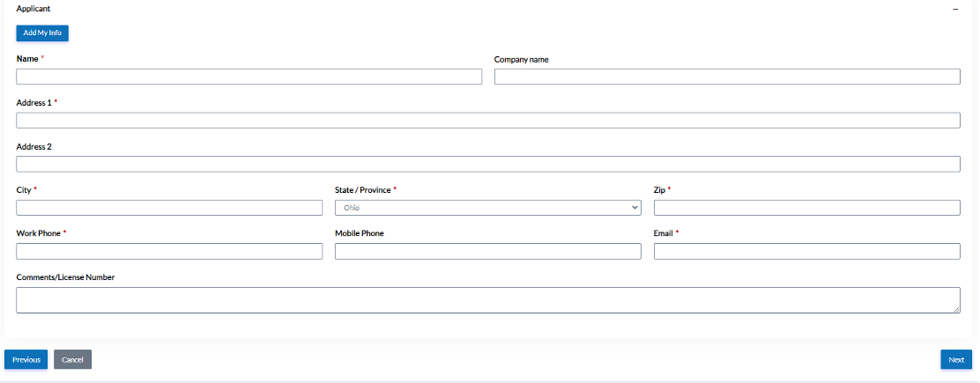Click the "Comments/License Number" label text

65,277
